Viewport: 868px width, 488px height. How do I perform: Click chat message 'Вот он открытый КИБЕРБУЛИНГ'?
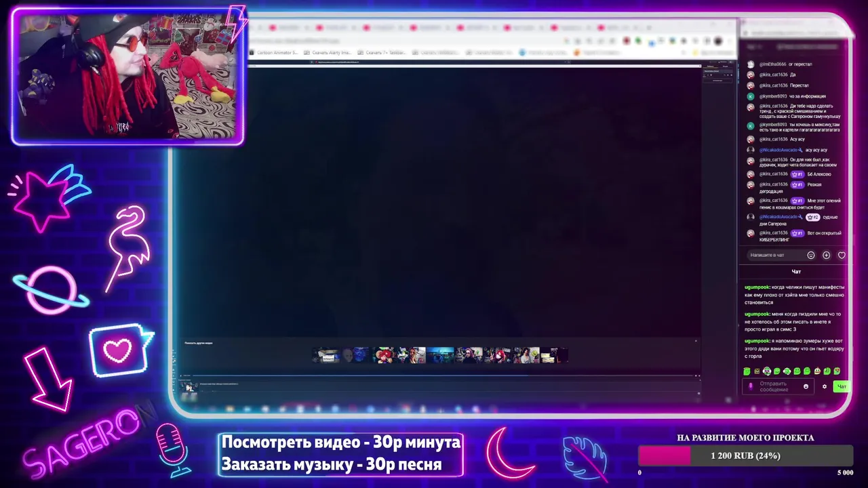[x=800, y=236]
